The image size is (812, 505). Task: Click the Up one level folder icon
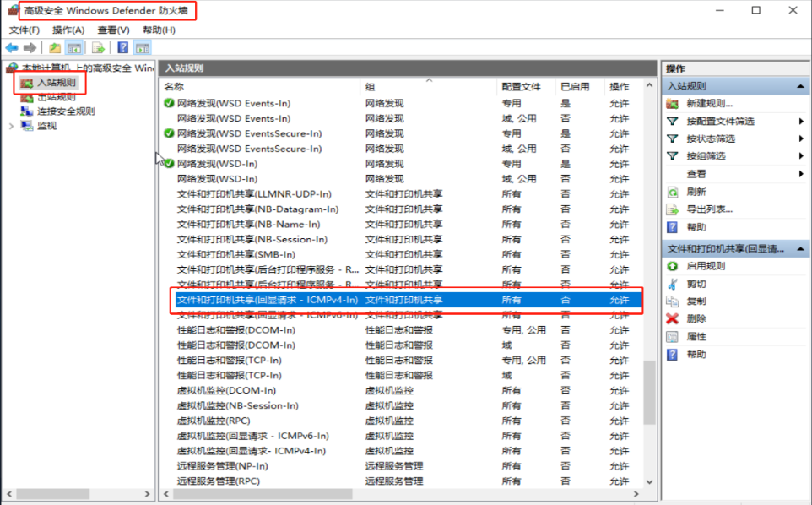pos(54,48)
